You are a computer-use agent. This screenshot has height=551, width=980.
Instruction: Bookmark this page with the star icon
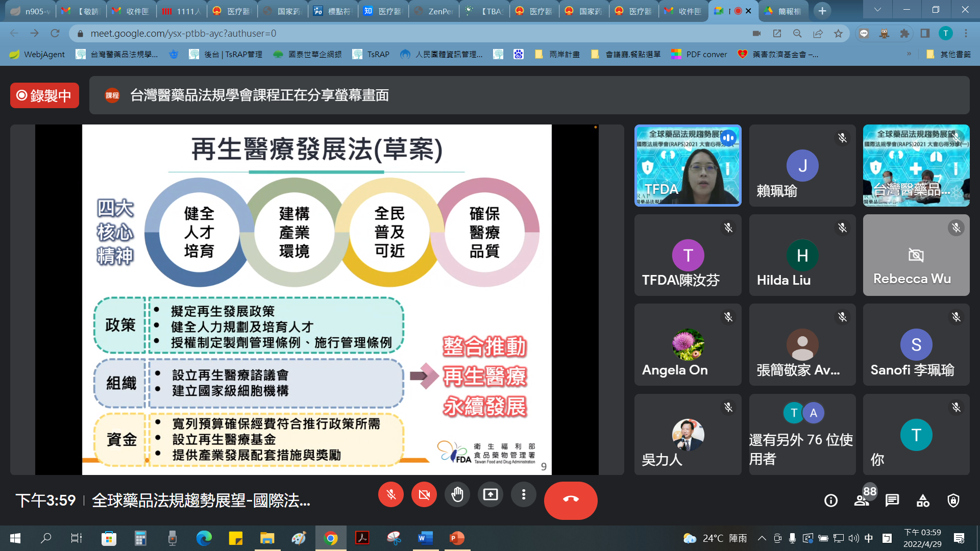[838, 34]
